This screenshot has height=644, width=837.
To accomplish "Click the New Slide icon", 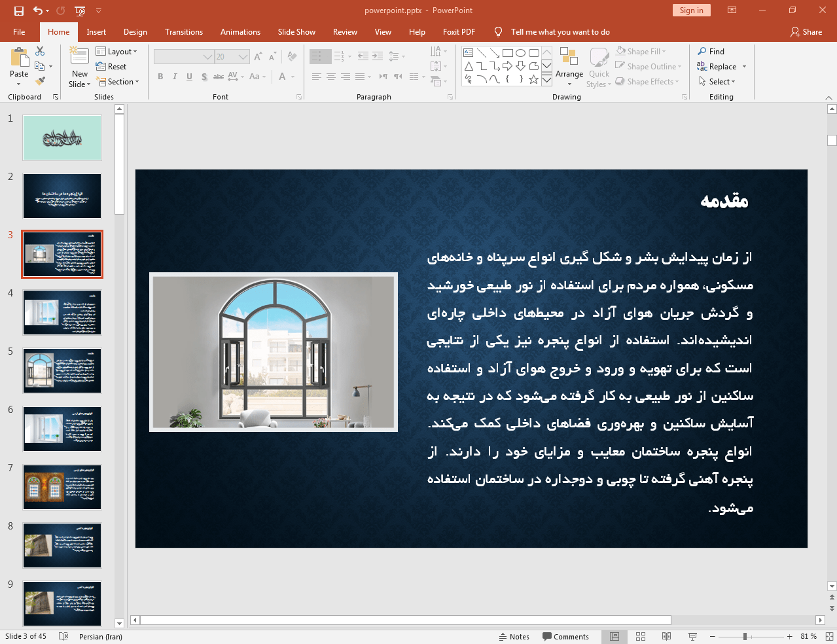I will click(x=80, y=57).
